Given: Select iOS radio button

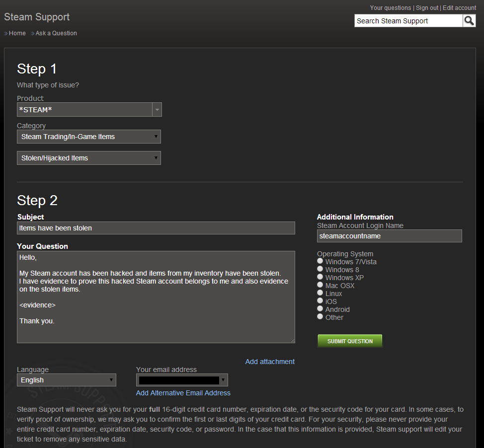Looking at the screenshot, I should point(320,301).
